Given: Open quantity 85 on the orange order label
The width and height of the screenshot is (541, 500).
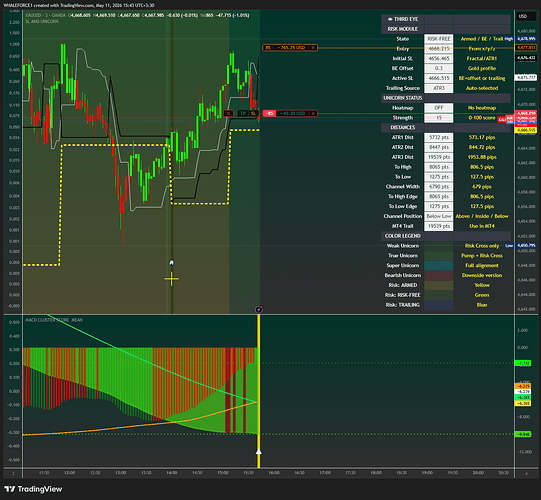Looking at the screenshot, I should coord(268,48).
